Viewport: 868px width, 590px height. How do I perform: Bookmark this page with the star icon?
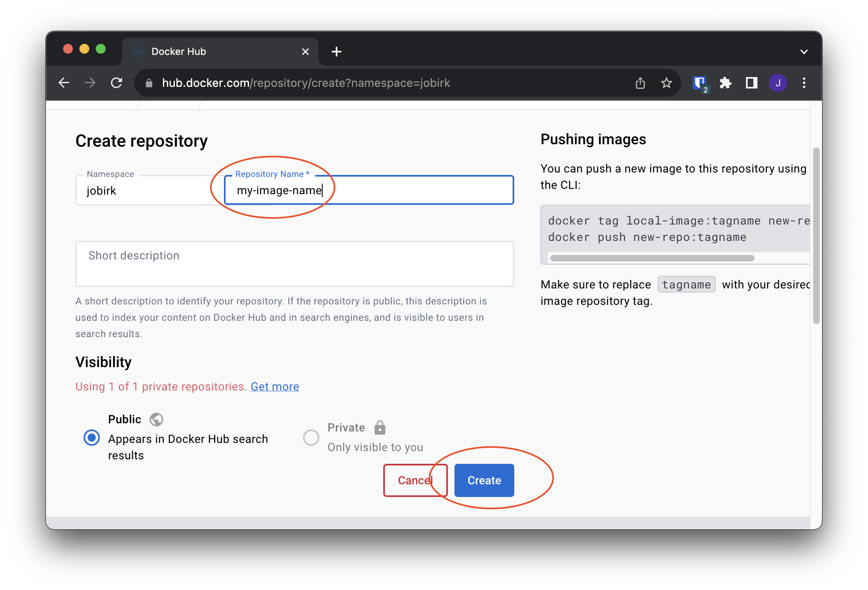[x=667, y=83]
